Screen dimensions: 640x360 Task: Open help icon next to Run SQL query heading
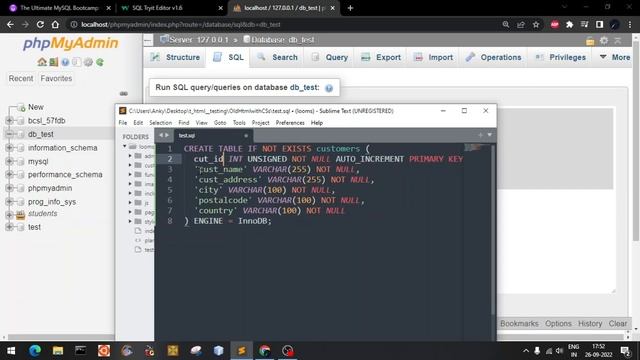[329, 88]
